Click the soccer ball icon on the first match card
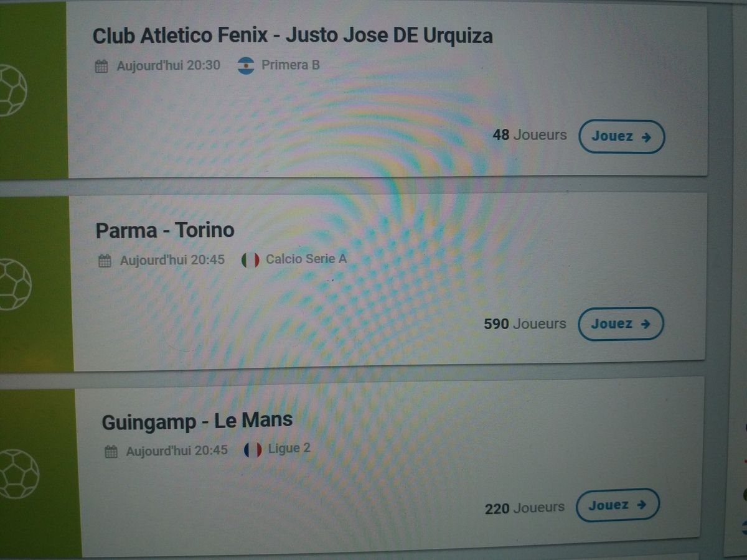This screenshot has width=747, height=560. 11,90
